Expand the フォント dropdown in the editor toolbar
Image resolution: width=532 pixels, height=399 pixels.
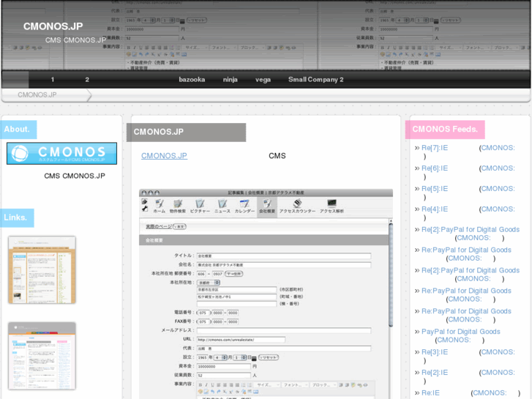pos(294,384)
